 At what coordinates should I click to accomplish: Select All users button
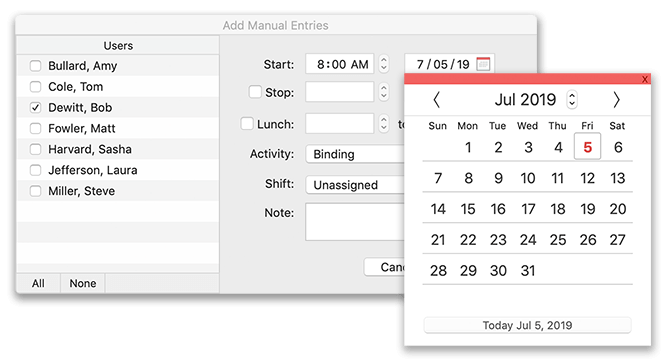tap(38, 284)
